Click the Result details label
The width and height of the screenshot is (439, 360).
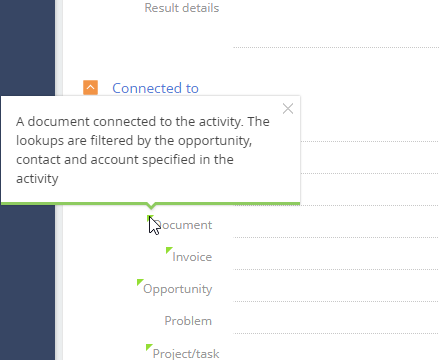point(182,8)
